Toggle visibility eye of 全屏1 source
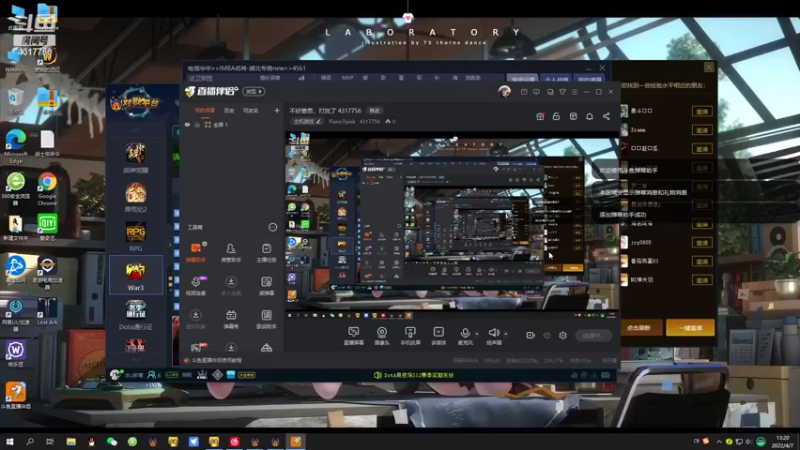The image size is (800, 450). click(x=187, y=124)
